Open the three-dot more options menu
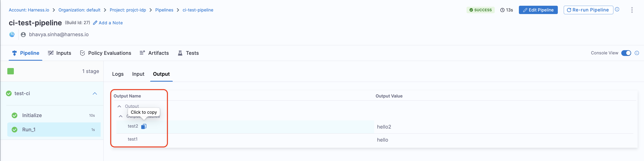The height and width of the screenshot is (161, 644). (632, 10)
